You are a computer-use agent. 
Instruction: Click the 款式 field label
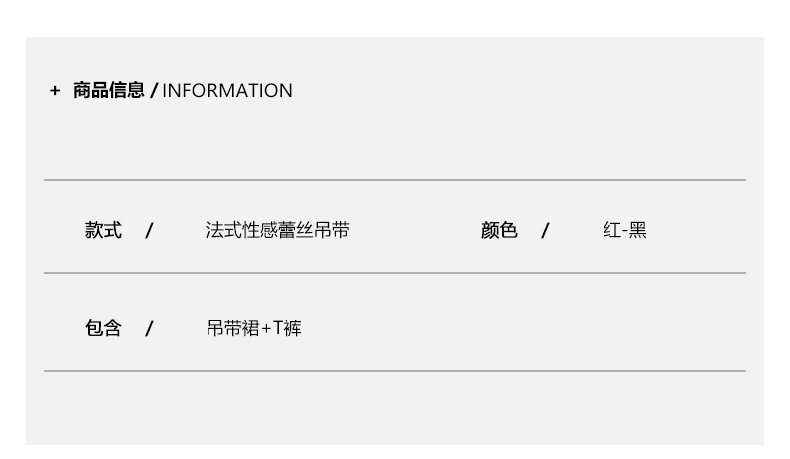(103, 231)
